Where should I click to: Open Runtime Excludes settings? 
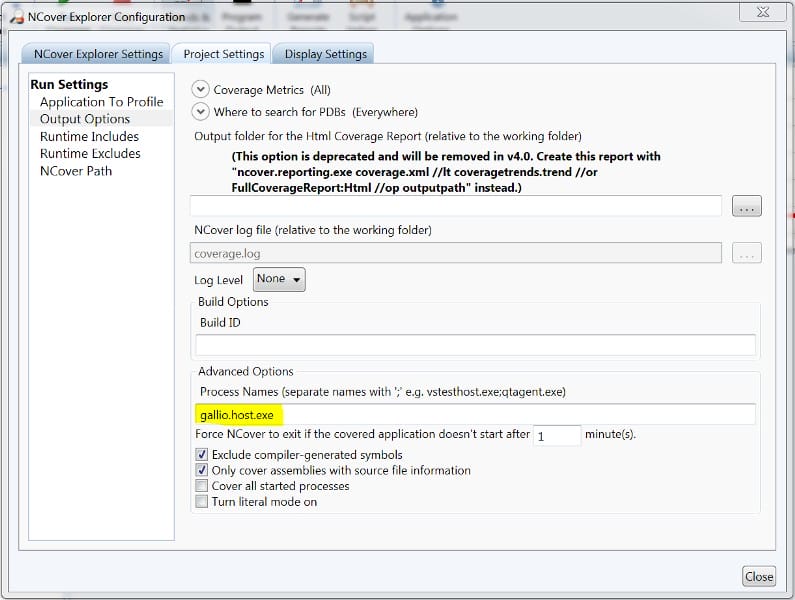(90, 153)
